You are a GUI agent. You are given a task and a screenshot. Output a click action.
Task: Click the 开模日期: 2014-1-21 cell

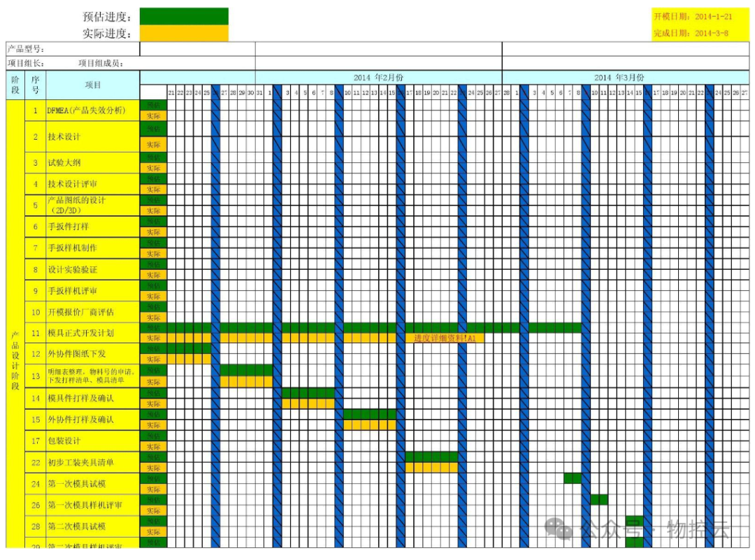pos(700,16)
